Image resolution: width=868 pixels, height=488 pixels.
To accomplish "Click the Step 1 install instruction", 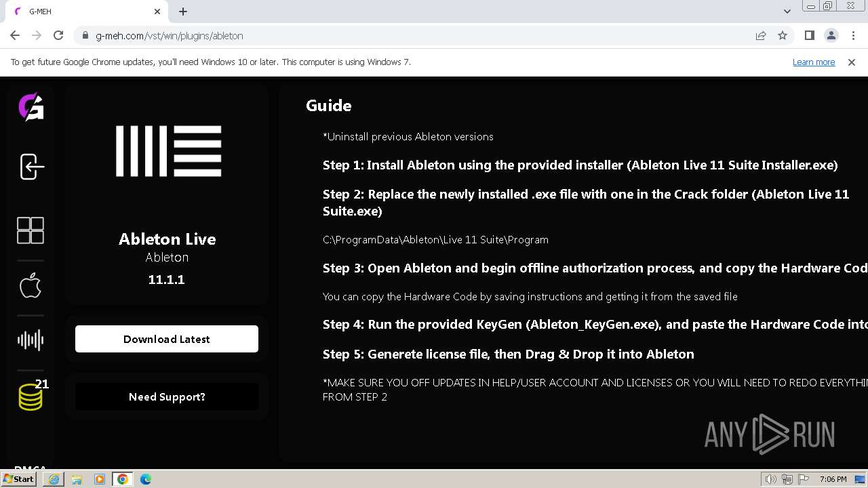I will click(580, 165).
